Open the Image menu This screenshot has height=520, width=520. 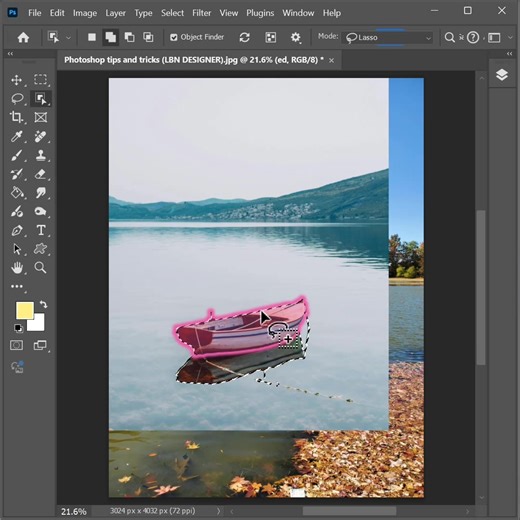(85, 13)
